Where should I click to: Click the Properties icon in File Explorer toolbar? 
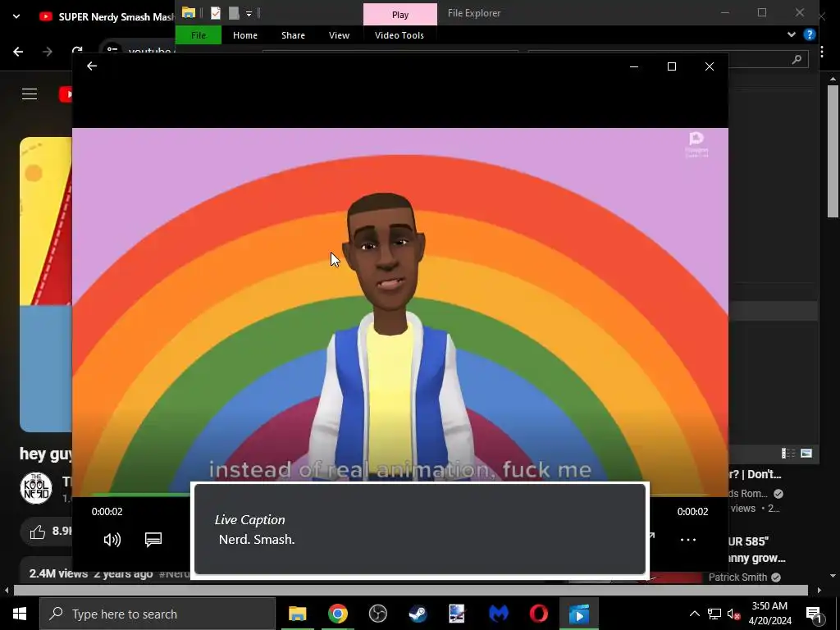click(216, 13)
